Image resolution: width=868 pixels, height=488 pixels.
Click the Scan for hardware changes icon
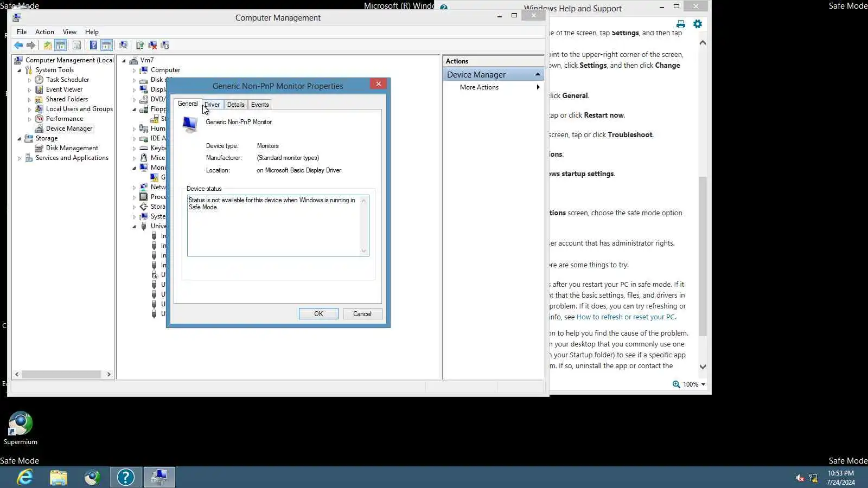(x=123, y=46)
